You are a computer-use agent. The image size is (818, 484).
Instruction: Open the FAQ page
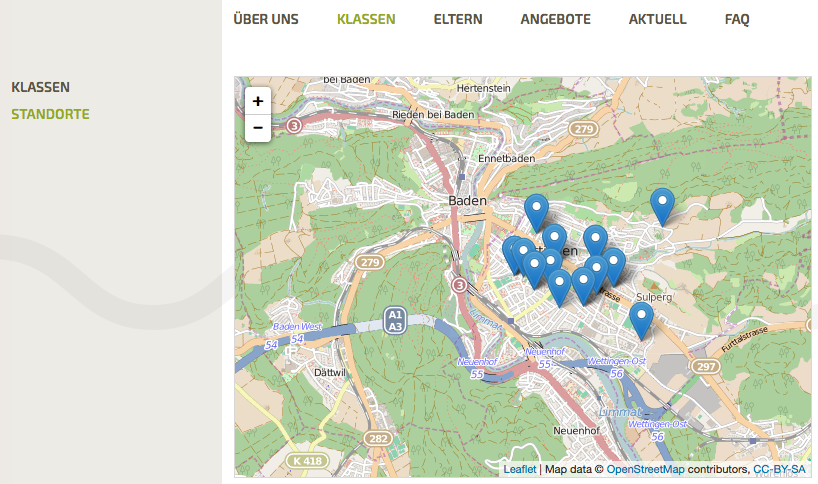(x=737, y=19)
